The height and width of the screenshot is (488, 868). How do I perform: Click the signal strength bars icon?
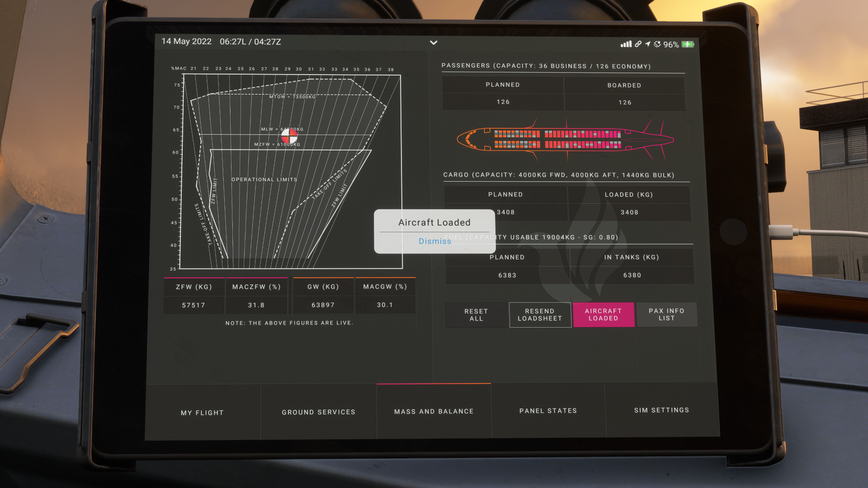[x=626, y=44]
